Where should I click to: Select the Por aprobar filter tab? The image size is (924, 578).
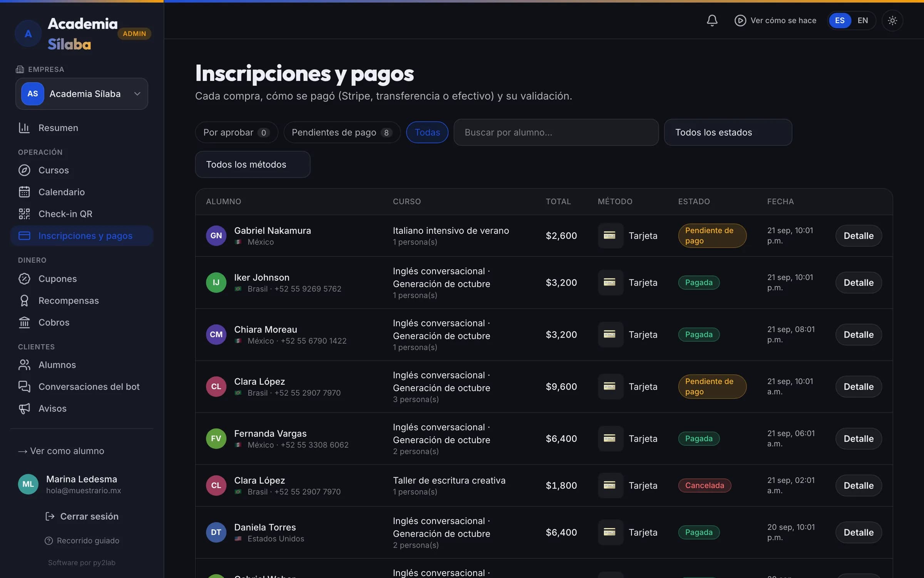click(236, 132)
